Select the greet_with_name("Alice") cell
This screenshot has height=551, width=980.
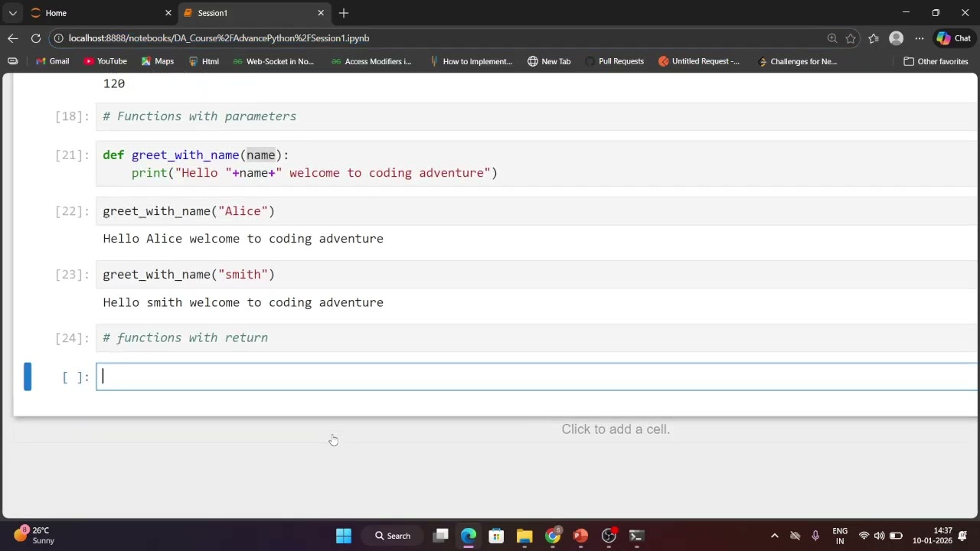[536, 211]
